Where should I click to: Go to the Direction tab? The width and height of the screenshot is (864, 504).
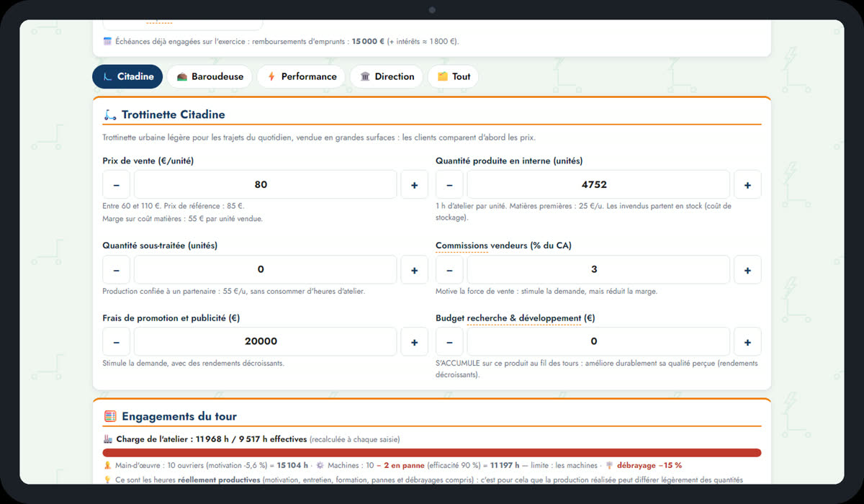tap(387, 76)
